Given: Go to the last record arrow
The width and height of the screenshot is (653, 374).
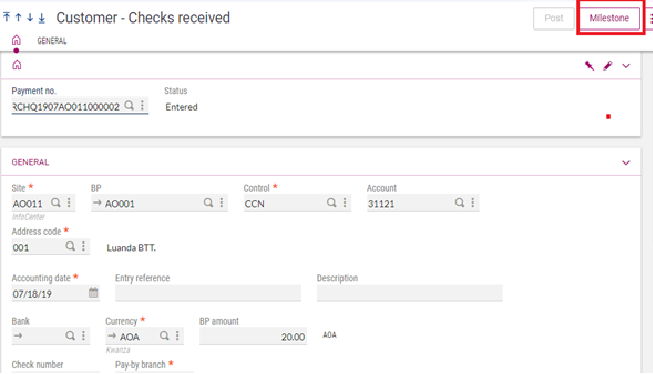Looking at the screenshot, I should pos(42,18).
